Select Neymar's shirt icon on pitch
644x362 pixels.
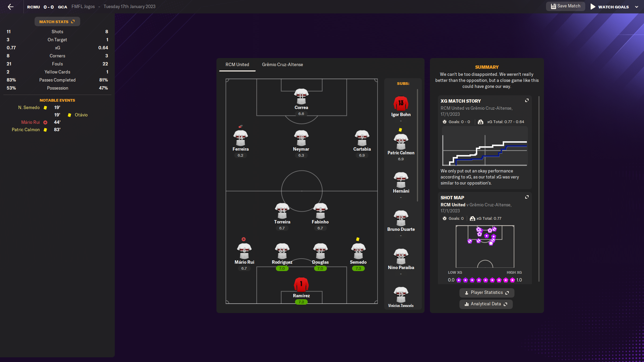(301, 138)
